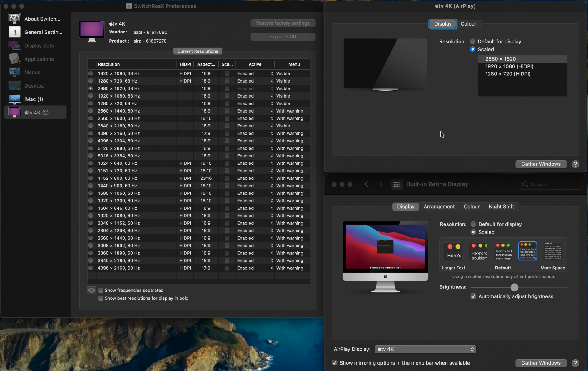Click the back chevron in Built-in Retina Display
Viewport: 588px width, 371px height.
coord(366,184)
